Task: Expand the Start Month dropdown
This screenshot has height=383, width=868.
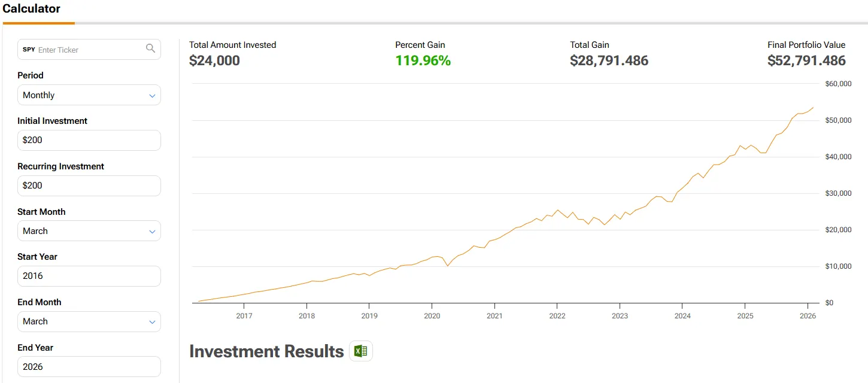Action: tap(89, 231)
